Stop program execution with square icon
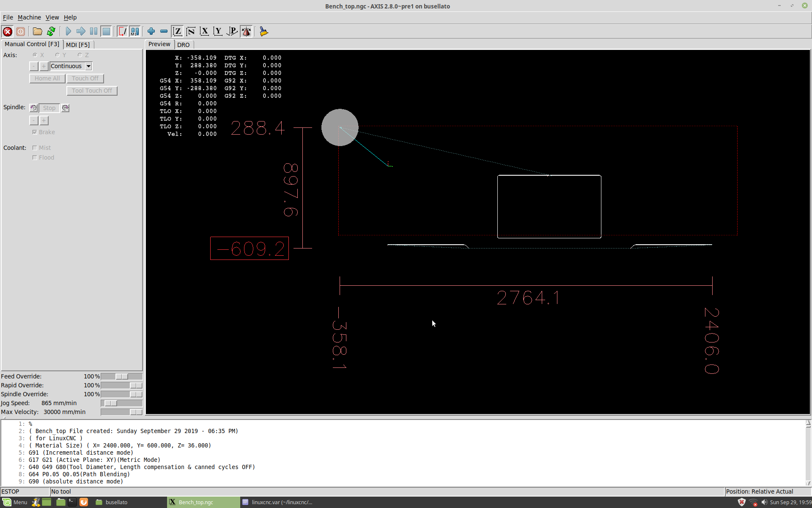The width and height of the screenshot is (812, 508). click(x=106, y=31)
